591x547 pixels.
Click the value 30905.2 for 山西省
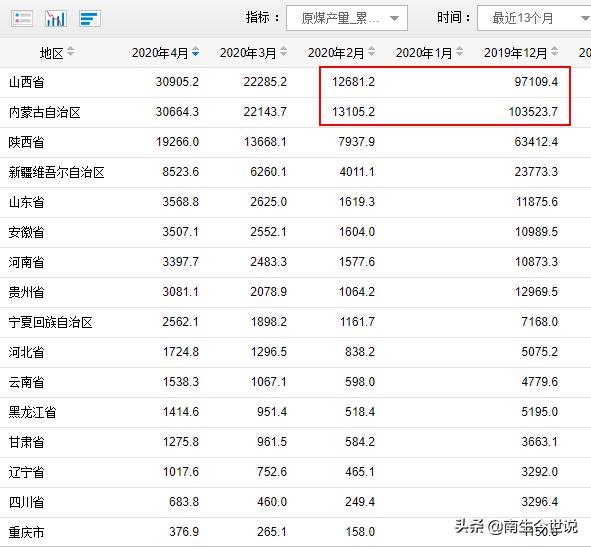(177, 82)
